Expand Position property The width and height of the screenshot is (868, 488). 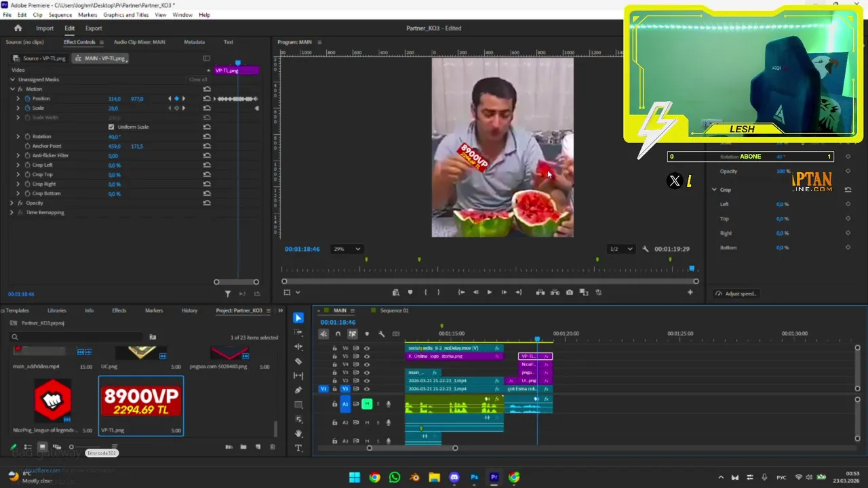pyautogui.click(x=18, y=98)
